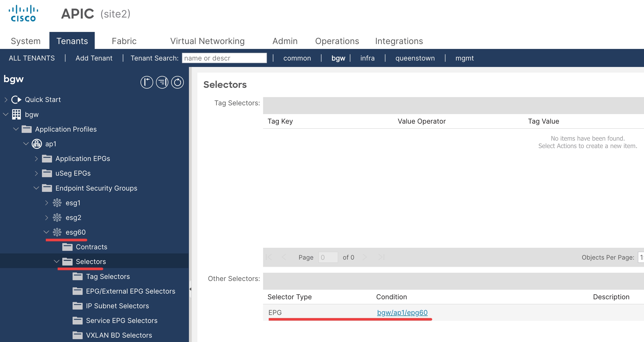
Task: Click the ap1 application profile icon
Action: pos(37,144)
